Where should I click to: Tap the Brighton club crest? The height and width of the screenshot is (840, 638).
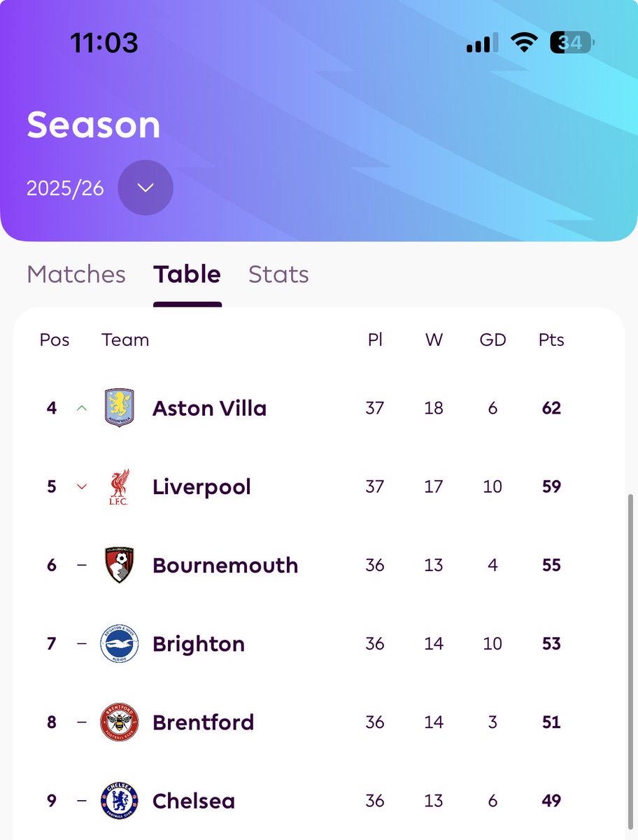click(x=119, y=644)
